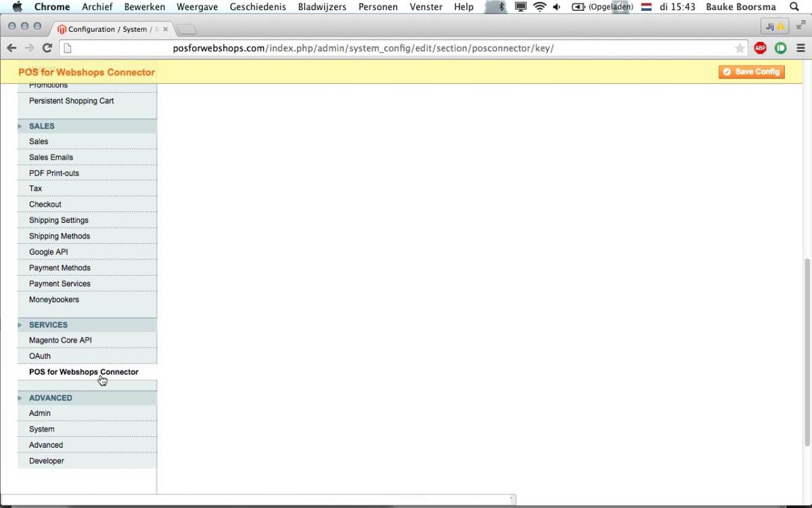Image resolution: width=812 pixels, height=508 pixels.
Task: Collapse the SERVICES section header
Action: point(87,324)
